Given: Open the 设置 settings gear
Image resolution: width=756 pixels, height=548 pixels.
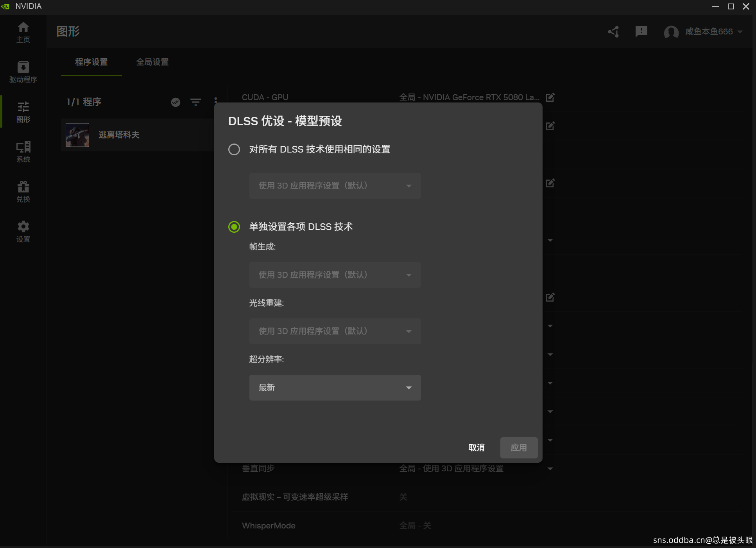Looking at the screenshot, I should (x=23, y=232).
